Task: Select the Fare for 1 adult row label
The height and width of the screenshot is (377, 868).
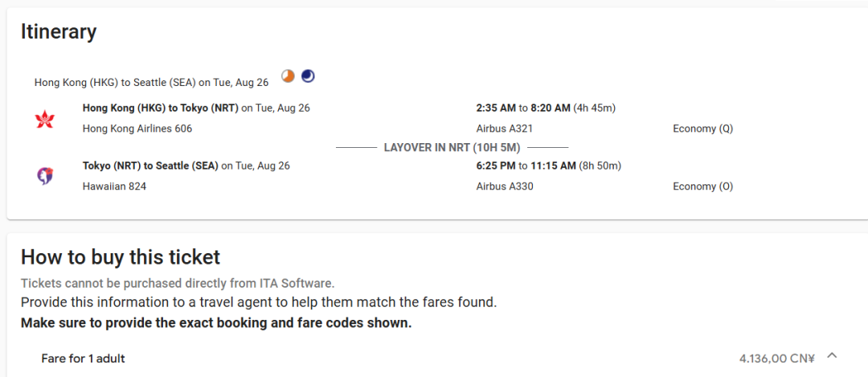Action: (83, 359)
